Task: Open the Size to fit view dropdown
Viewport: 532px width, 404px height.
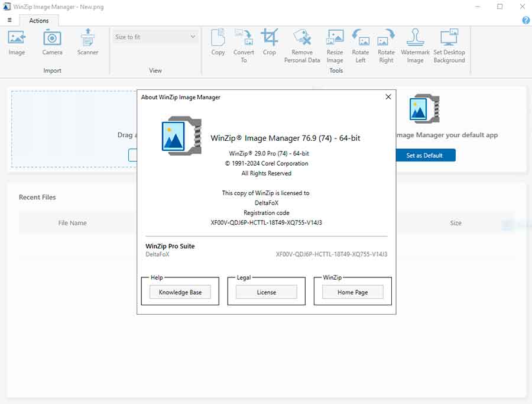Action: point(155,36)
